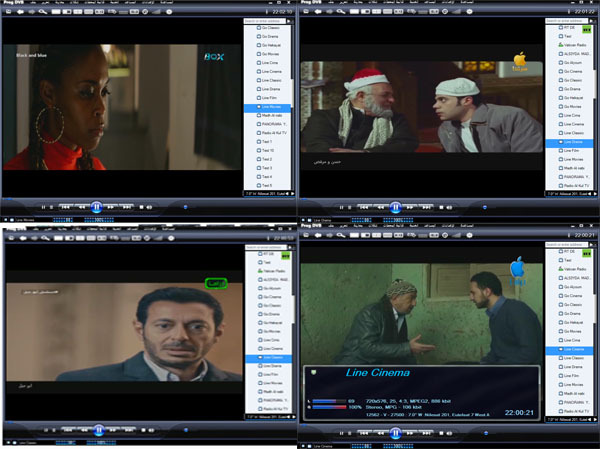Adjust volume slider dot in Line Movies window

click(186, 207)
